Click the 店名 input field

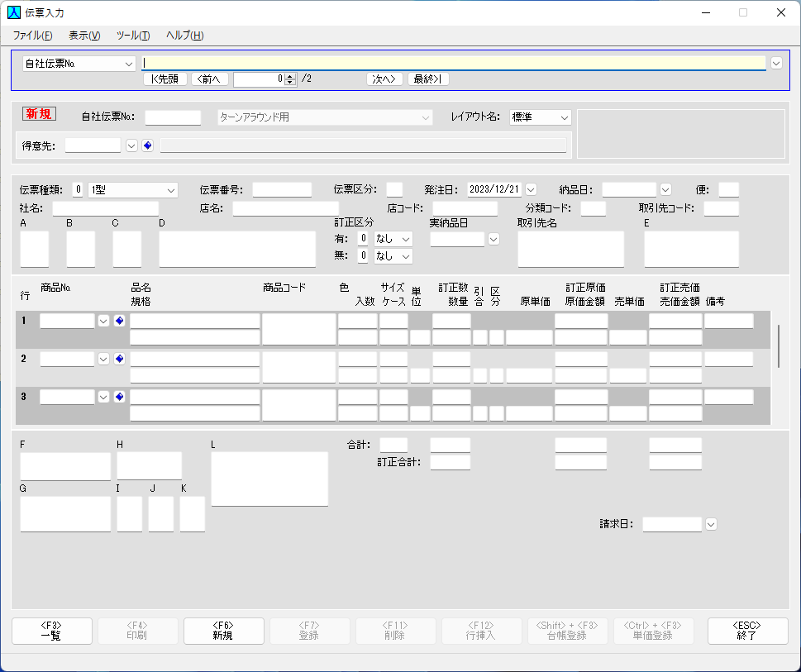point(285,208)
